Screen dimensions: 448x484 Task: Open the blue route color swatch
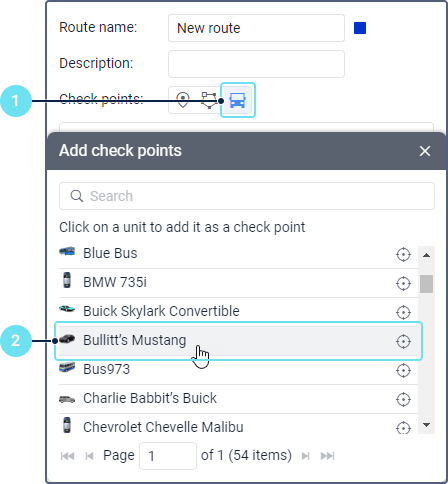pyautogui.click(x=360, y=28)
